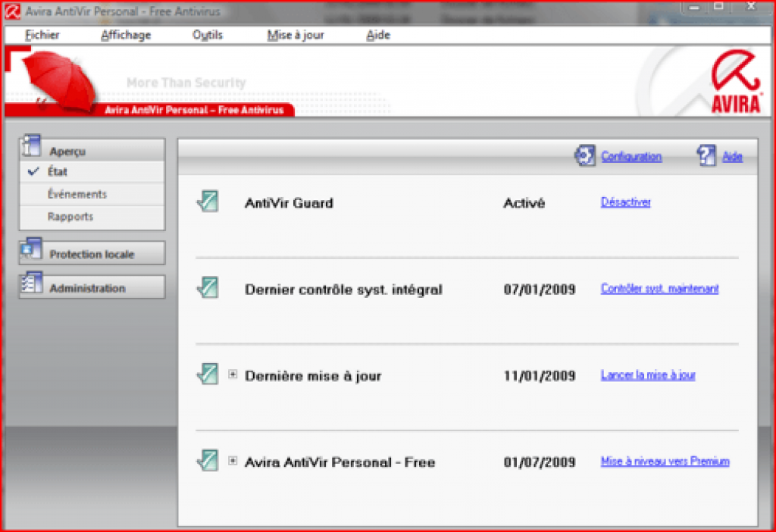
Task: Open the Aide menu in menu bar
Action: (378, 35)
